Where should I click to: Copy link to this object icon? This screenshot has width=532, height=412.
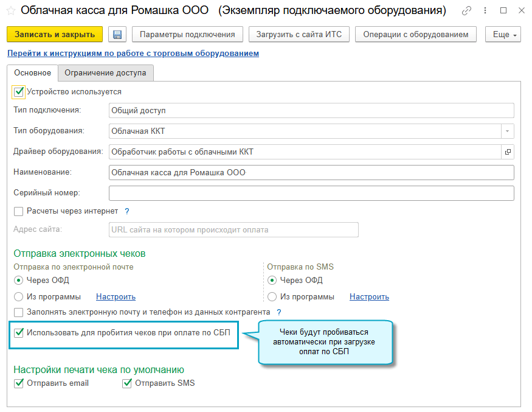pos(466,11)
